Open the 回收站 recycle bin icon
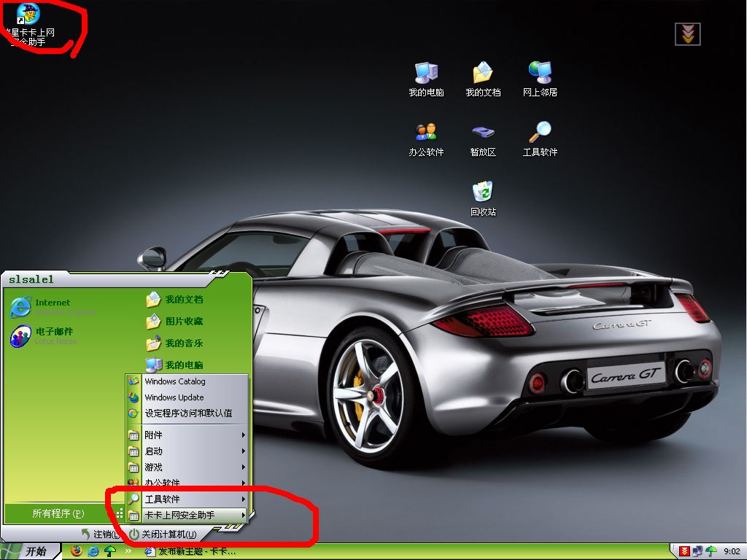 [x=483, y=198]
